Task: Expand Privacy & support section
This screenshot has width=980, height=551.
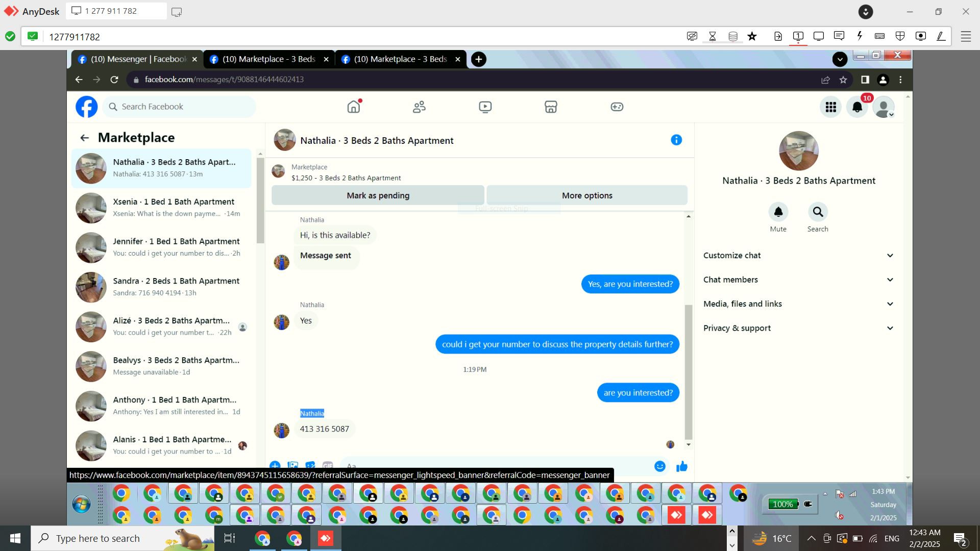Action: coord(798,328)
